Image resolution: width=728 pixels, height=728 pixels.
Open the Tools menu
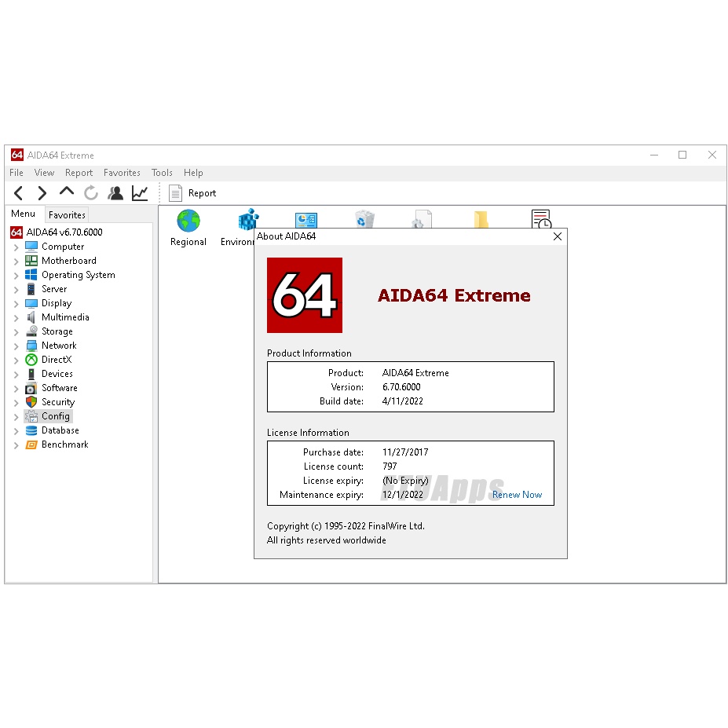[162, 173]
